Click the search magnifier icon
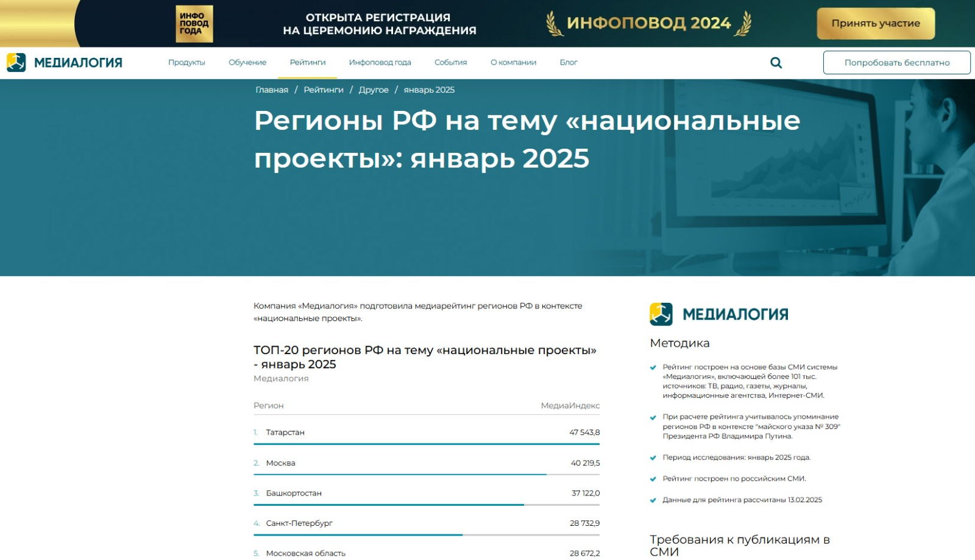Viewport: 975px width, 560px height. pyautogui.click(x=776, y=63)
